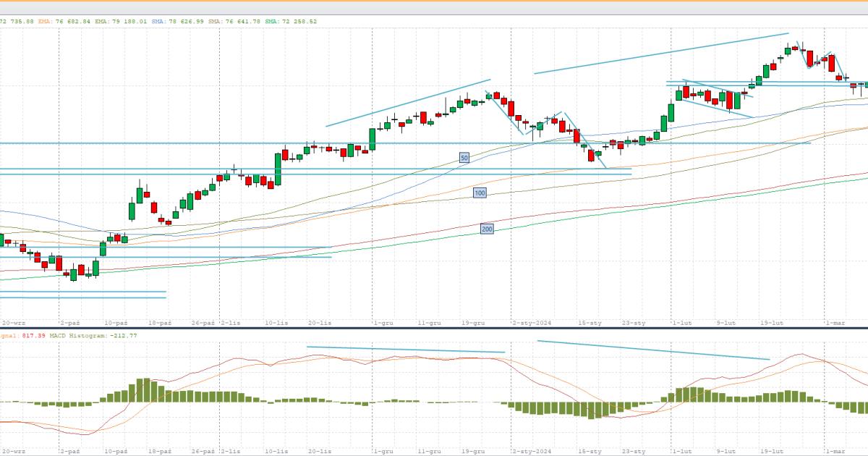Viewport: 868px width, 456px height.
Task: Click the divider between price and MACD panels
Action: 434,330
